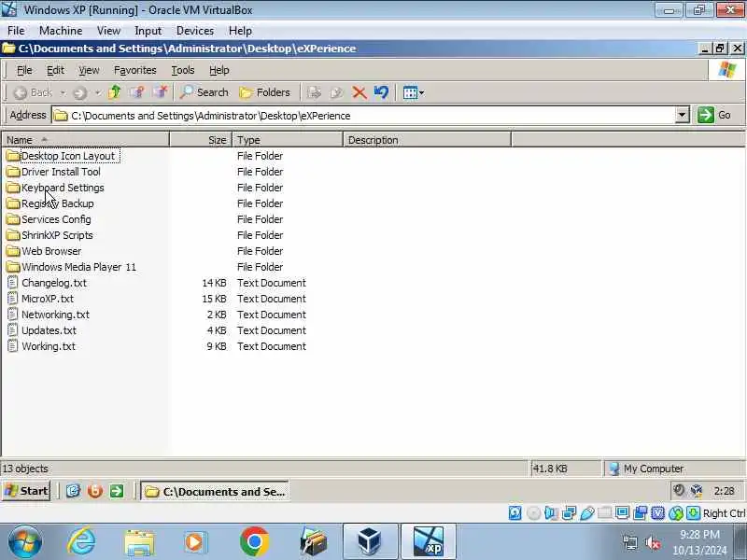This screenshot has width=747, height=560.
Task: Click the VirtualBox Manager cube taskbar icon
Action: click(370, 541)
